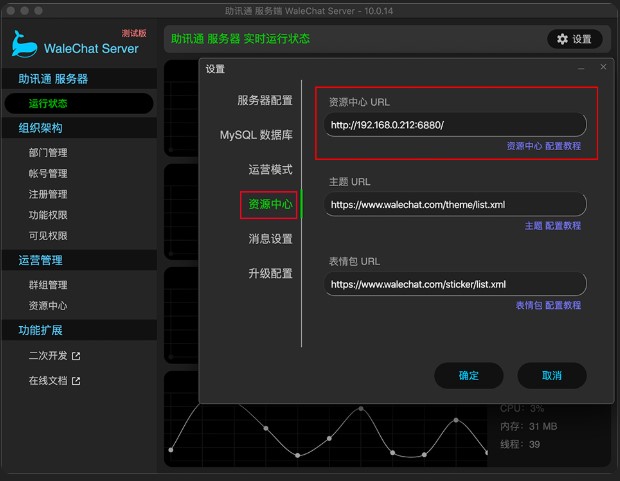Click 助讯通 服务器 sidebar section header

click(x=79, y=79)
